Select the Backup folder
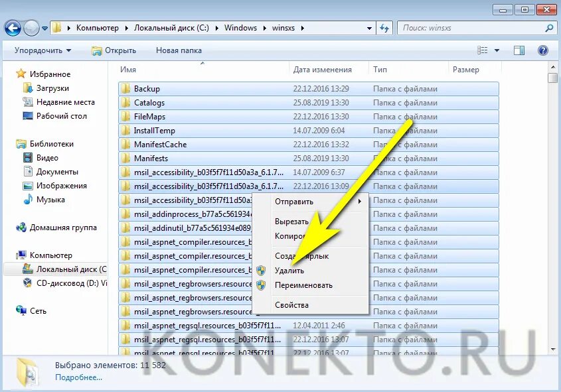The image size is (561, 392). [x=309, y=89]
